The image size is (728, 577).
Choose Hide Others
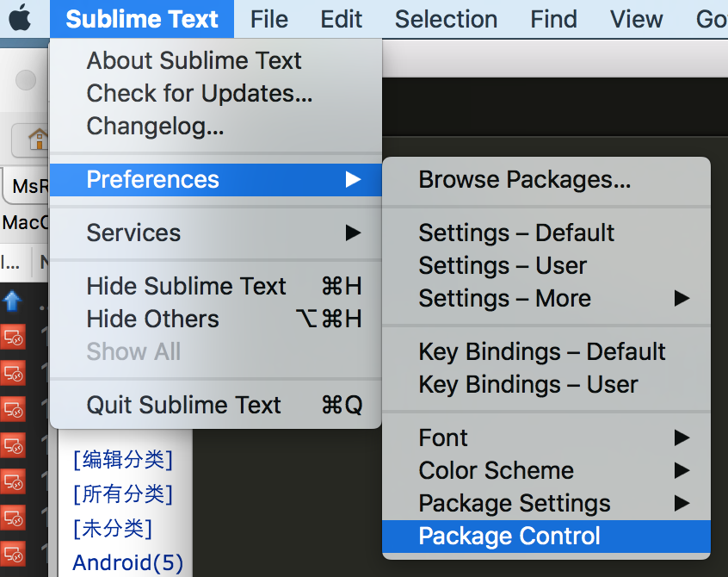click(x=215, y=319)
